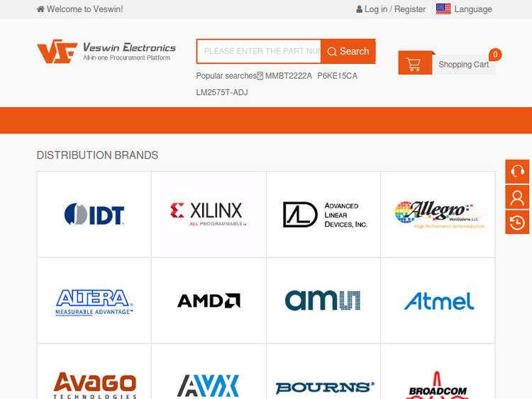The image size is (532, 399).
Task: Open user account icon in right sidebar
Action: [517, 196]
